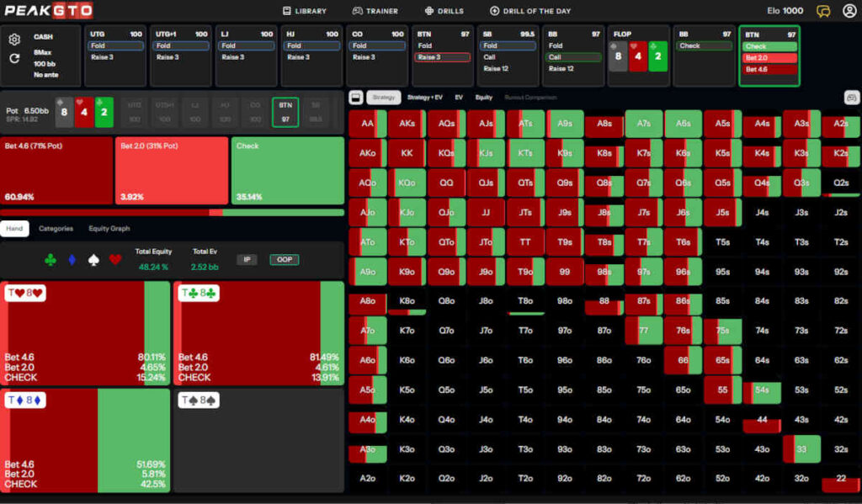Open the Trainer menu item

pyautogui.click(x=375, y=11)
